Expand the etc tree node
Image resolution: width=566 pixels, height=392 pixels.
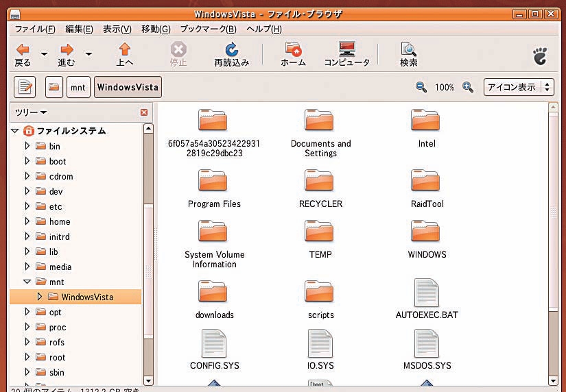click(27, 206)
